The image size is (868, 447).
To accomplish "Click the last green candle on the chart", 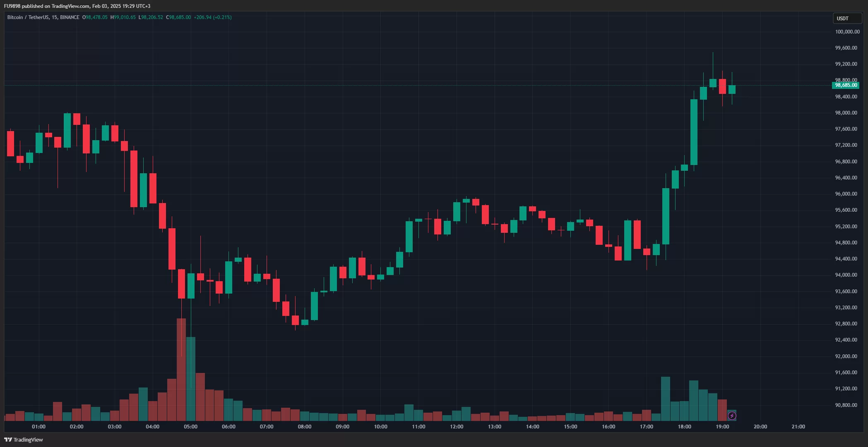I will point(732,90).
